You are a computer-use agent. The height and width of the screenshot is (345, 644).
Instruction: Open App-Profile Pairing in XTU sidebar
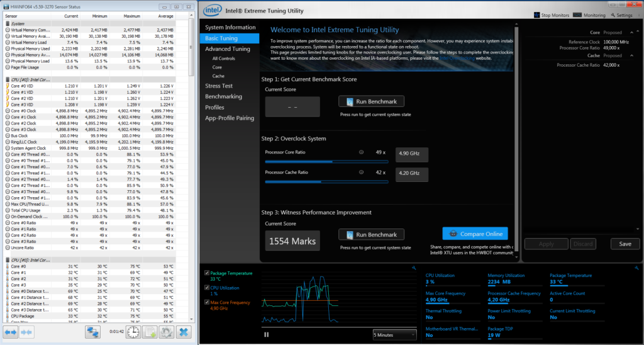click(x=230, y=118)
